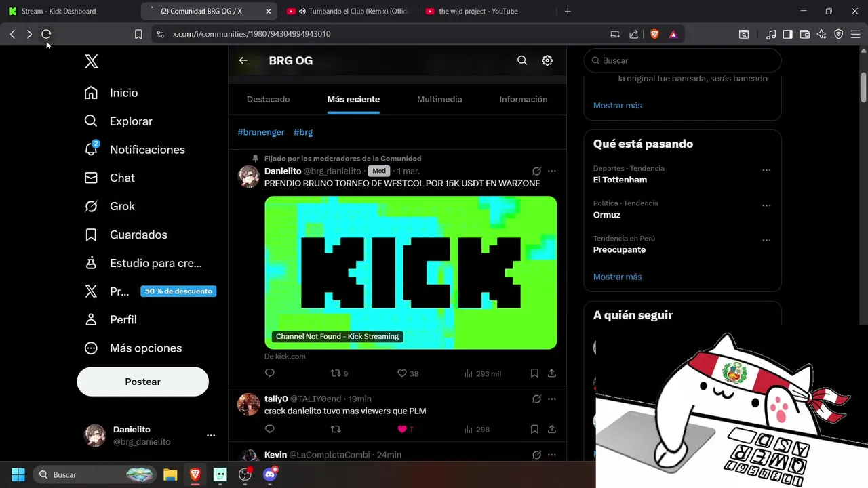The height and width of the screenshot is (488, 868).
Task: Launch Grok assistant
Action: click(110, 206)
